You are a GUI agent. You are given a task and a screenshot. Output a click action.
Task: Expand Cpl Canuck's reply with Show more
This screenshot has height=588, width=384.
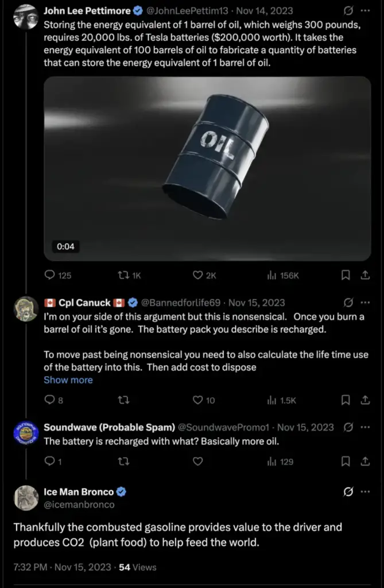tap(68, 380)
